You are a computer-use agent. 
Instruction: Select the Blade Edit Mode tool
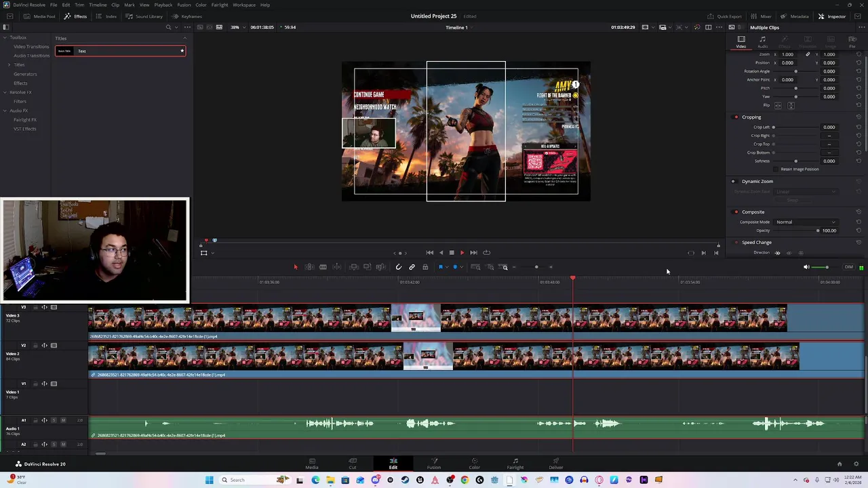[x=323, y=267]
